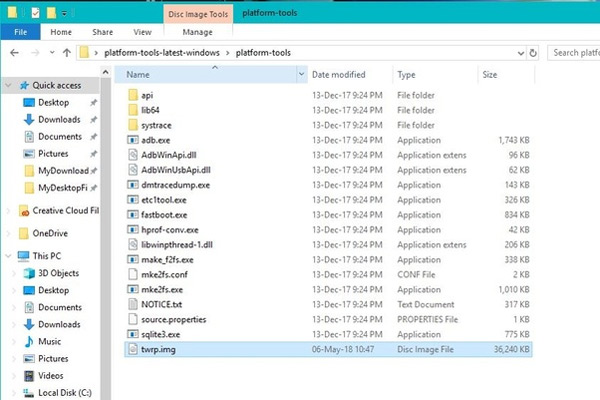The image size is (600, 400).
Task: Click the systrace folder icon
Action: coord(133,125)
